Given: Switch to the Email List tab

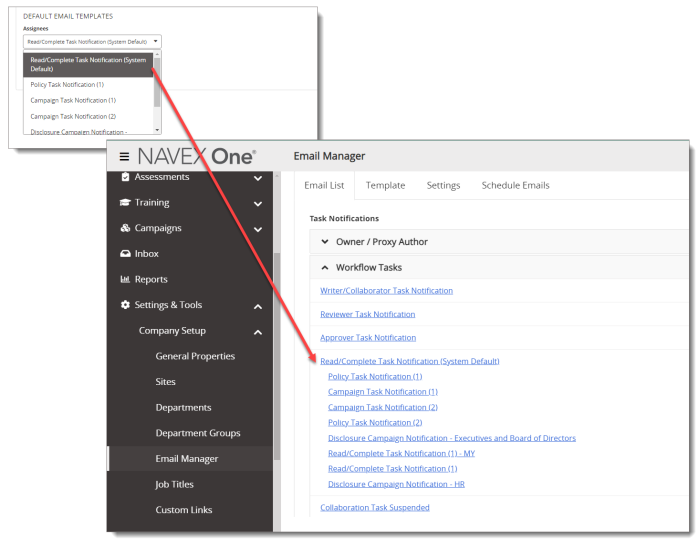Looking at the screenshot, I should pos(324,185).
